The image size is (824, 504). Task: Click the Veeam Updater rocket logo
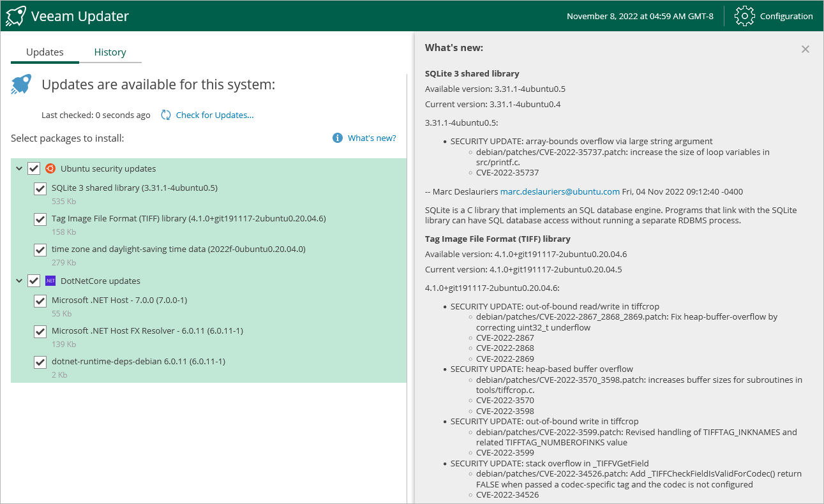click(16, 16)
